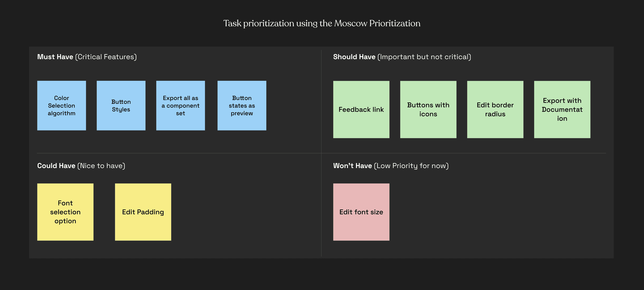Select the (Low Priority for now) text
The image size is (644, 290).
point(411,166)
